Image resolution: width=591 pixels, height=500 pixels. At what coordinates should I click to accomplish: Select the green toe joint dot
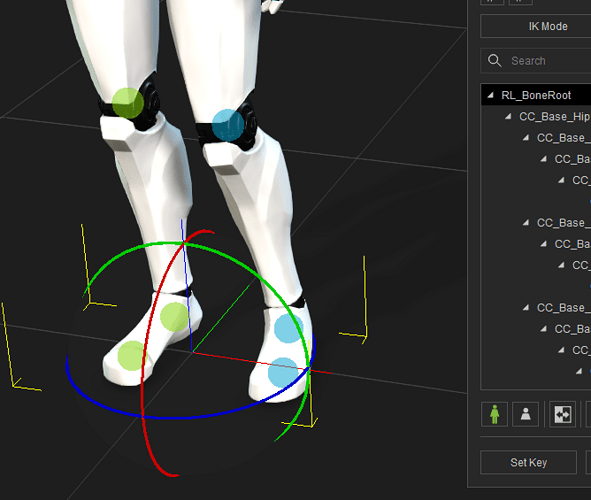pos(132,356)
